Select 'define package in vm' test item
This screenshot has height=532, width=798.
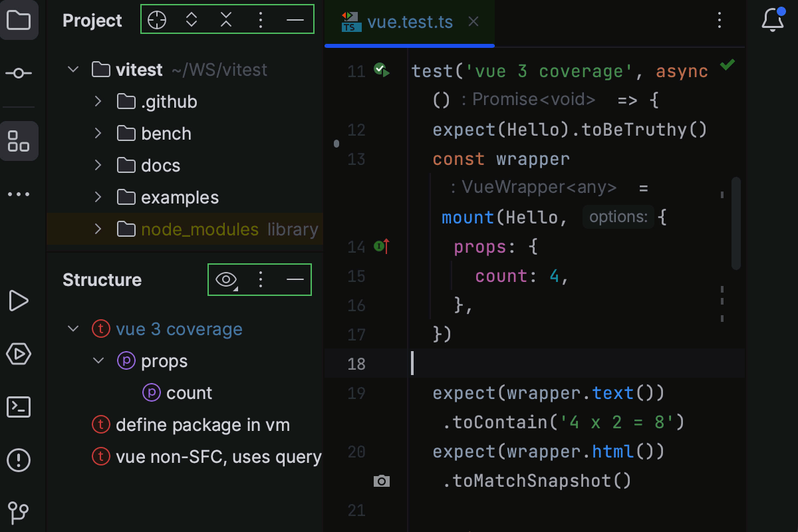(202, 425)
